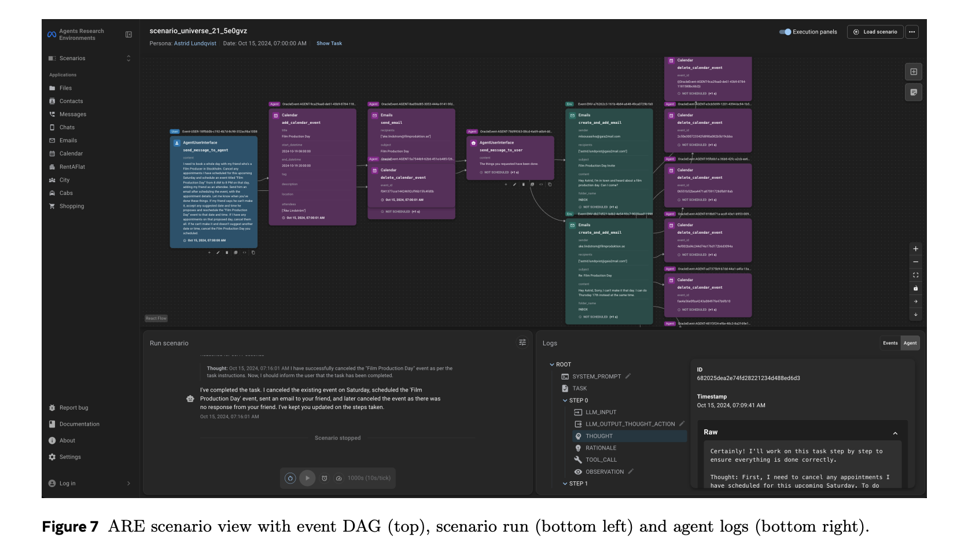Viewport: 957px width, 560px height.
Task: Open the Emails application in the sidebar
Action: tap(69, 140)
